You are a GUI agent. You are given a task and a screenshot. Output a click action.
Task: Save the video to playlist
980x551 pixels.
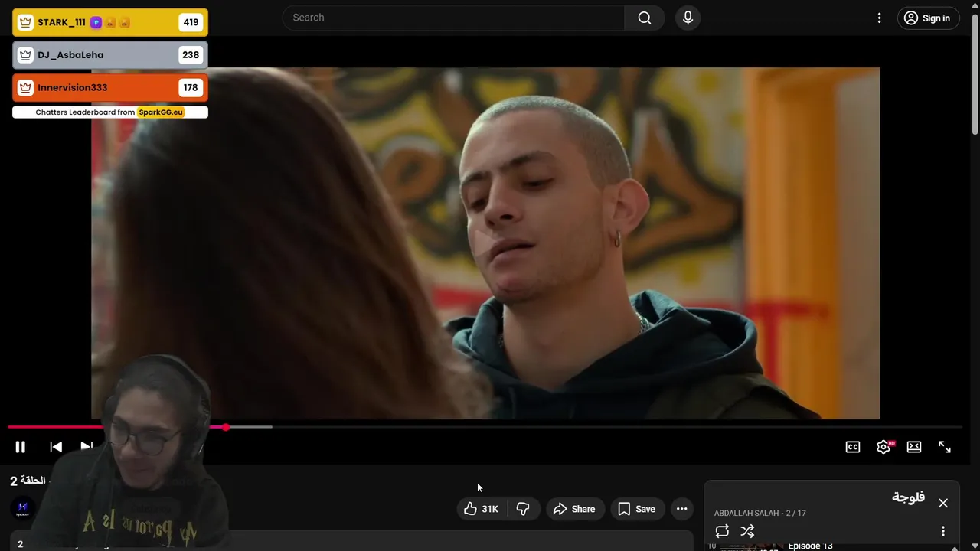[x=637, y=509]
